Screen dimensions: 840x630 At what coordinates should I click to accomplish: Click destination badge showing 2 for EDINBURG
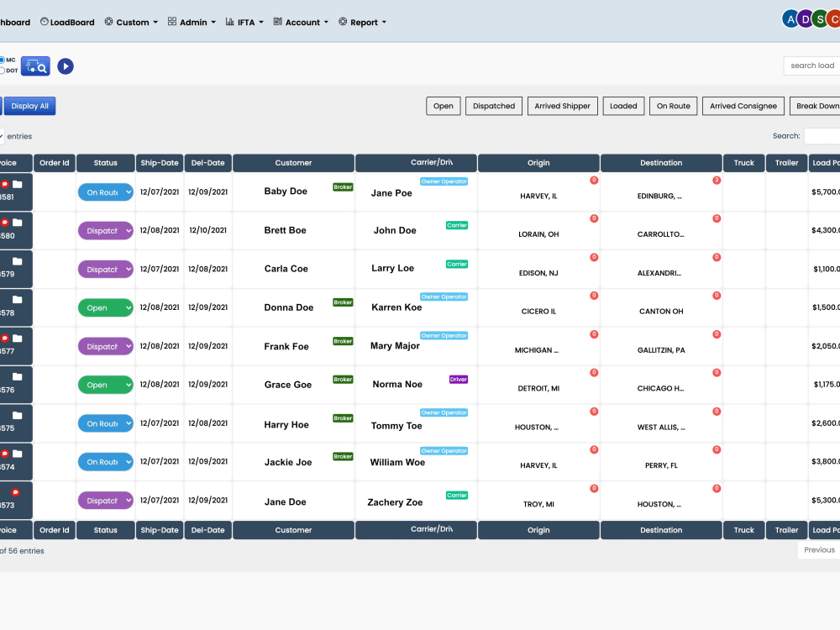click(x=717, y=180)
